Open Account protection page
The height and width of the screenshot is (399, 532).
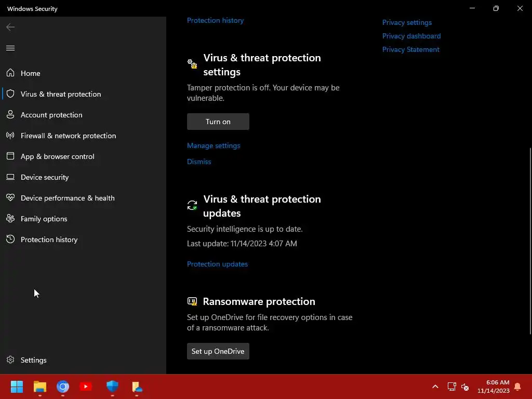pos(83,115)
